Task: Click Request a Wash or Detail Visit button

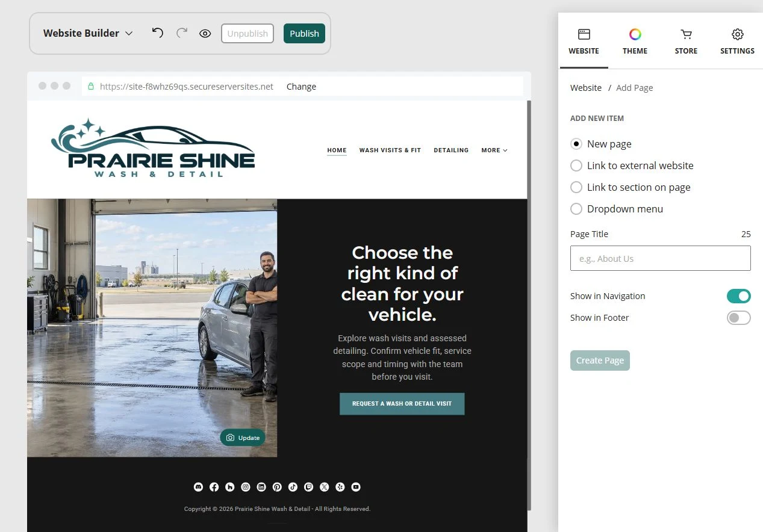Action: click(402, 404)
